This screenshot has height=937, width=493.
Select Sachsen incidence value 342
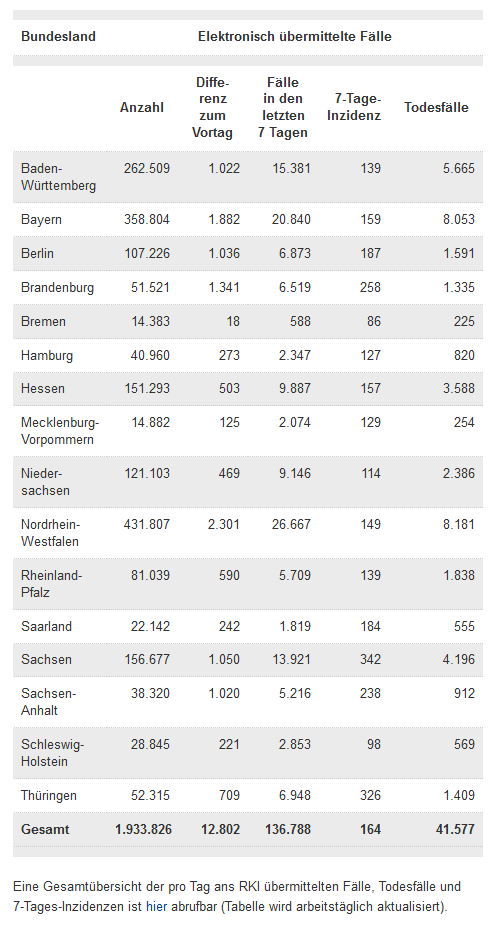click(370, 660)
